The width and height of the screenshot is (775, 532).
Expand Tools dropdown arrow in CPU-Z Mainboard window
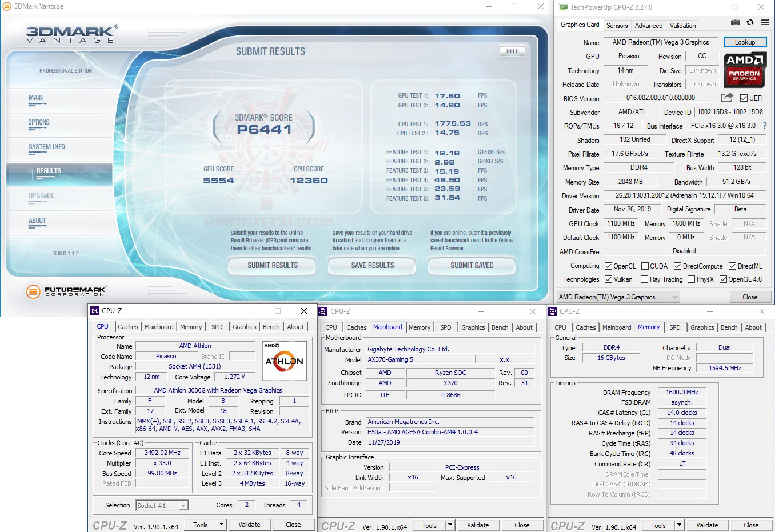[x=450, y=525]
